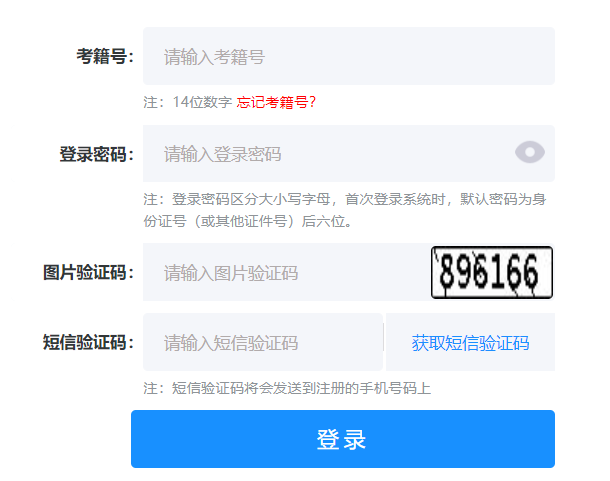This screenshot has height=481, width=610.
Task: Click the 图片验证码: field label
Action: (x=88, y=272)
